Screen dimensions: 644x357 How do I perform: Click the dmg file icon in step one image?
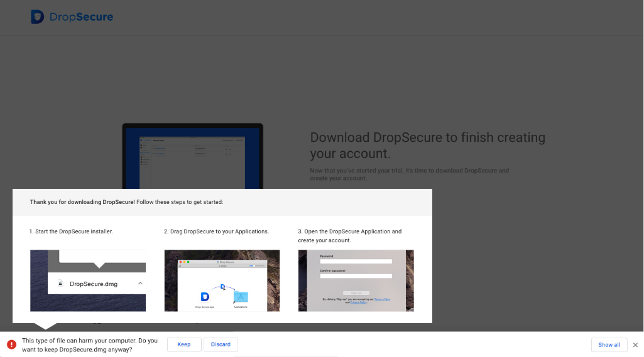point(60,284)
